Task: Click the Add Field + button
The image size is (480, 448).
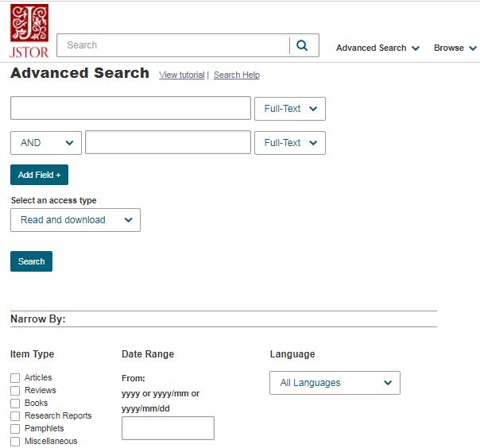Action: pos(39,175)
